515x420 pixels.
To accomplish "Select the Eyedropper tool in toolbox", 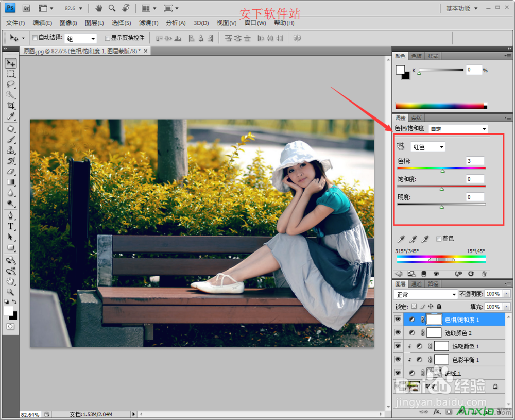I will coord(10,116).
